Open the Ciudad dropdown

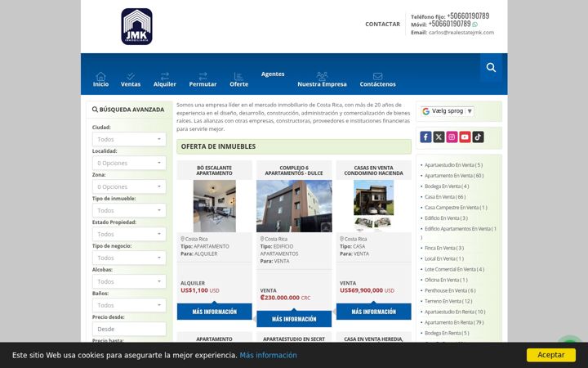click(x=129, y=139)
